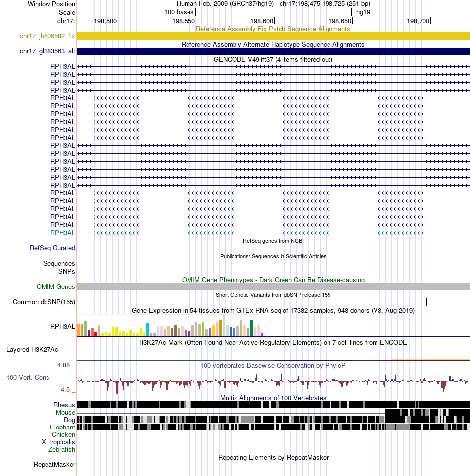
Task: Click the yellow fix patch alignment bar
Action: (273, 36)
